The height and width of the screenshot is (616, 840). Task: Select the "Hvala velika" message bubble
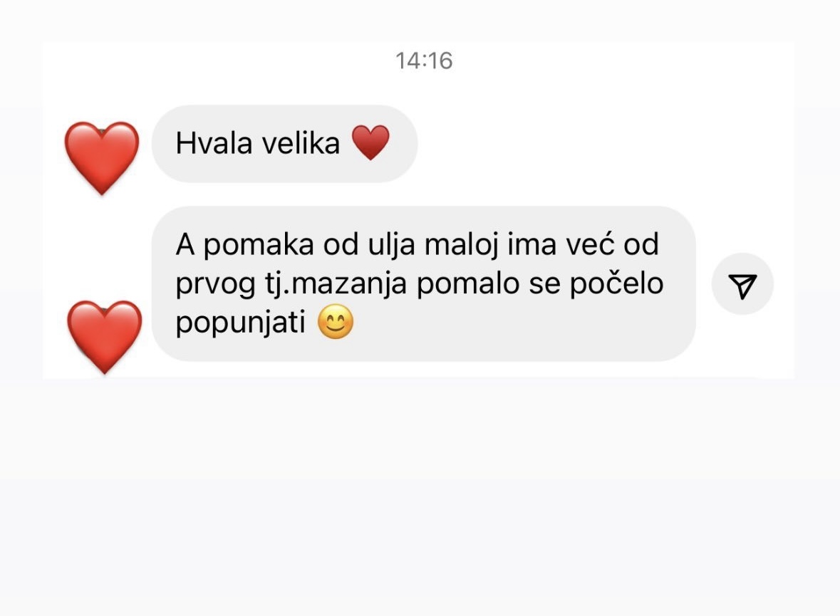(x=284, y=144)
